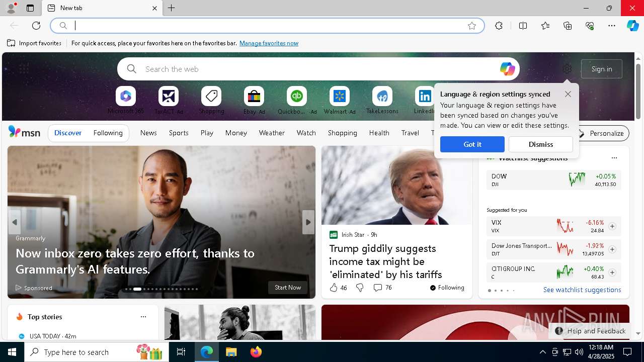The width and height of the screenshot is (644, 362).
Task: Open Windows Start menu
Action: click(12, 352)
